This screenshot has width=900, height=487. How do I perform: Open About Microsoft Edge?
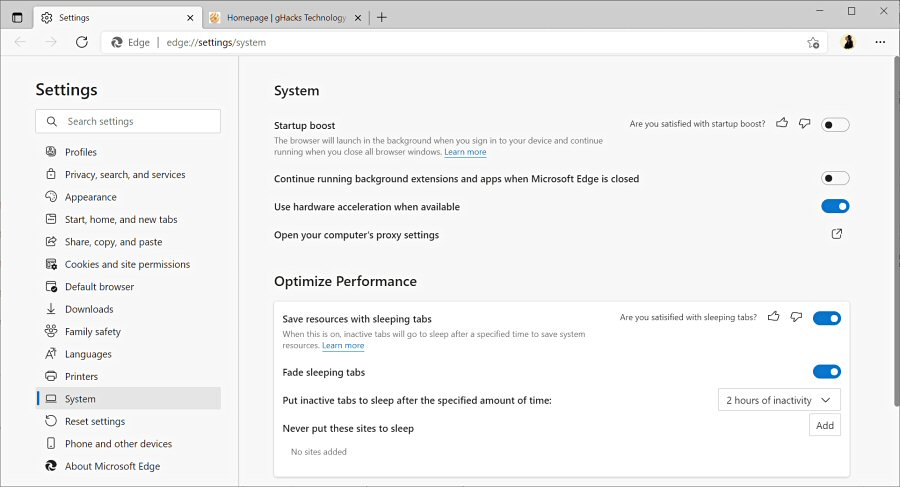pos(129,465)
